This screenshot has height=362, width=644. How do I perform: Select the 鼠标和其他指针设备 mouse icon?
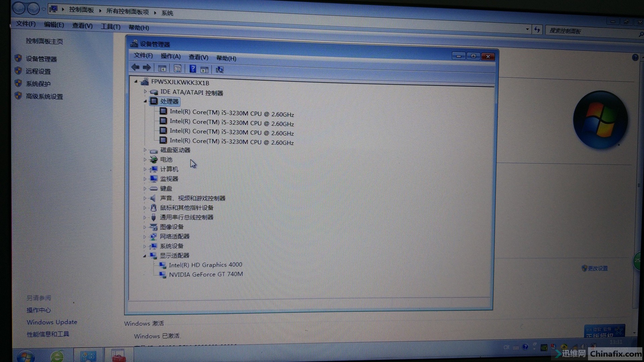click(154, 208)
